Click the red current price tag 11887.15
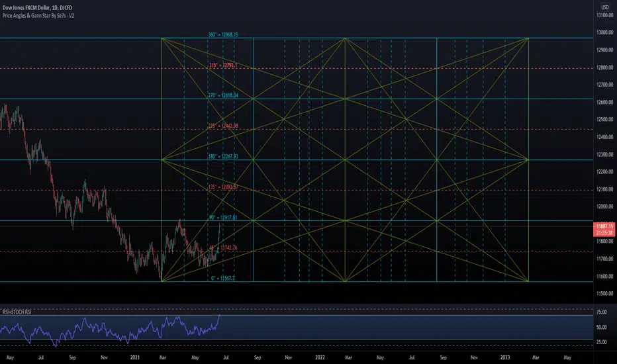 click(x=604, y=226)
